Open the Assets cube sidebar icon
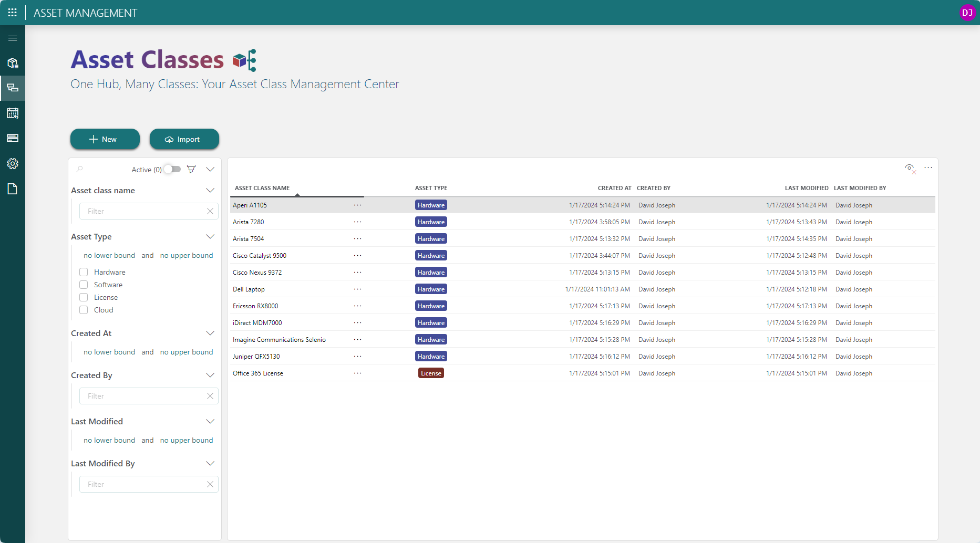Image resolution: width=980 pixels, height=543 pixels. click(13, 63)
